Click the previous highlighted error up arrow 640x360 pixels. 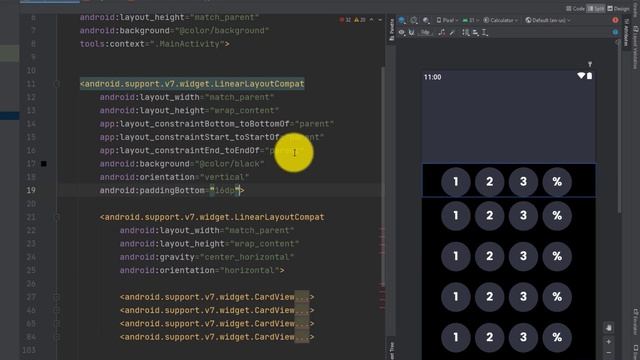pyautogui.click(x=371, y=20)
